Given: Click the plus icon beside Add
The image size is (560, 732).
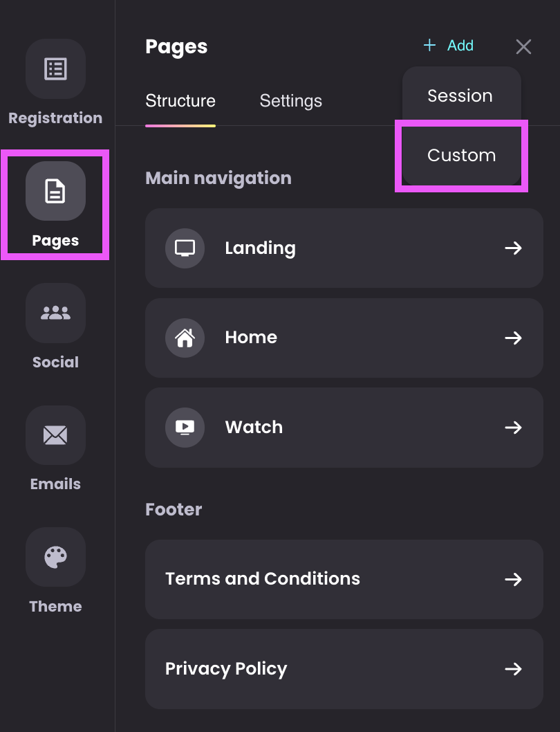Looking at the screenshot, I should click(429, 45).
